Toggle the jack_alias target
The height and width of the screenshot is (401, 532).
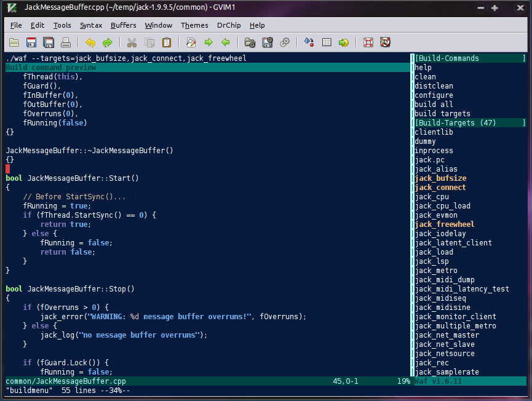(x=436, y=169)
